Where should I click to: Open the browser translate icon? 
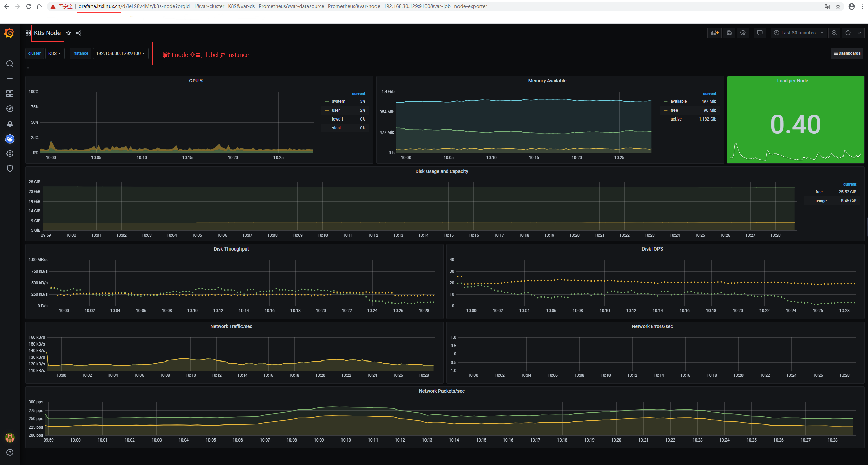[827, 6]
